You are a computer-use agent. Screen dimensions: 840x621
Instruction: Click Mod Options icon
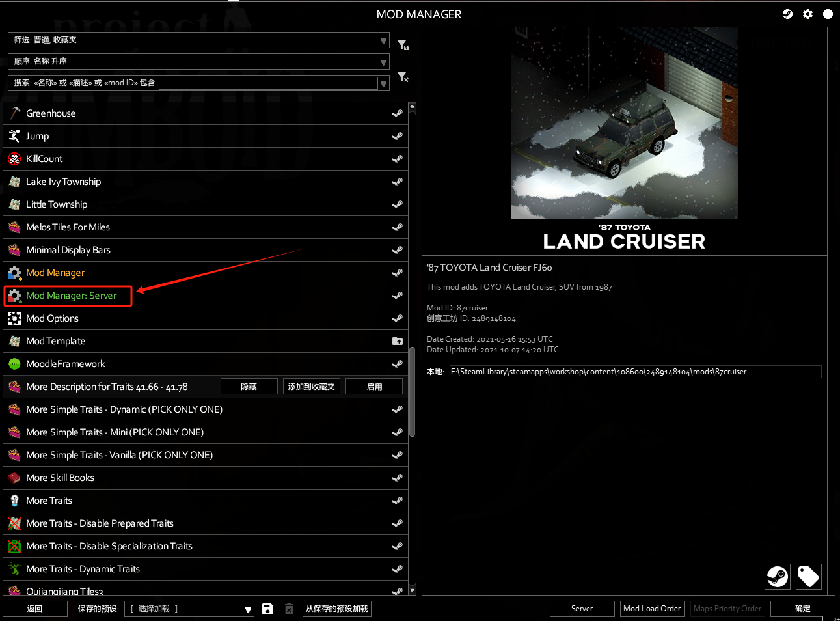(x=14, y=318)
